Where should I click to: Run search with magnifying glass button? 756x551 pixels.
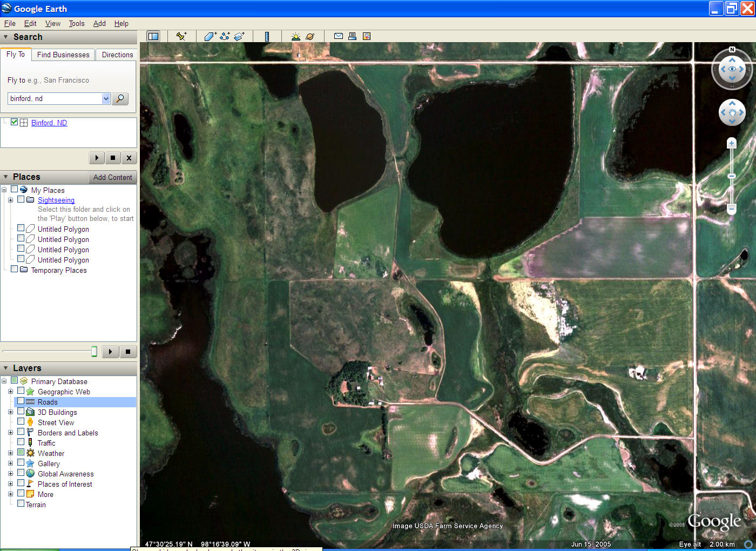[x=120, y=98]
